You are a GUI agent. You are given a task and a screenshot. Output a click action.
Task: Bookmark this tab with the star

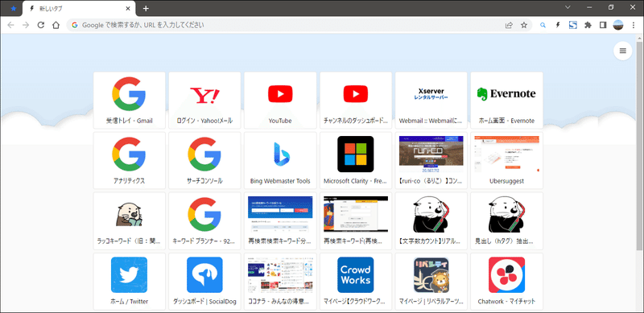tap(524, 25)
